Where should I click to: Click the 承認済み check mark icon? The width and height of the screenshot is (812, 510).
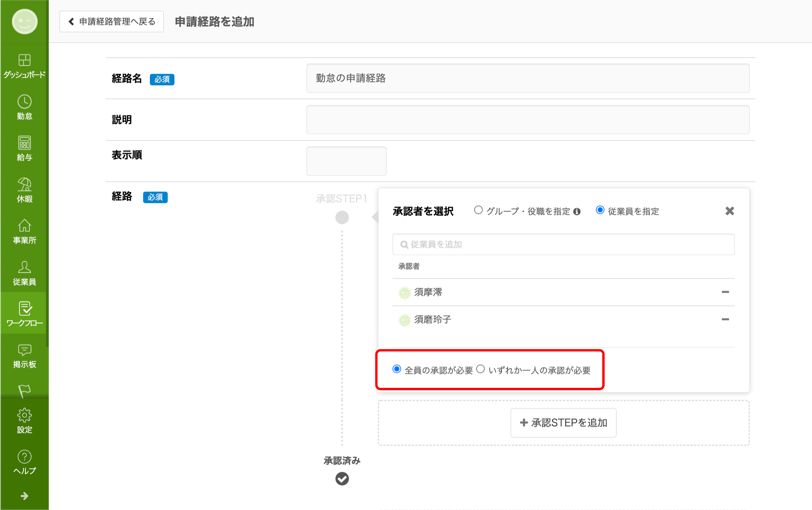tap(342, 479)
